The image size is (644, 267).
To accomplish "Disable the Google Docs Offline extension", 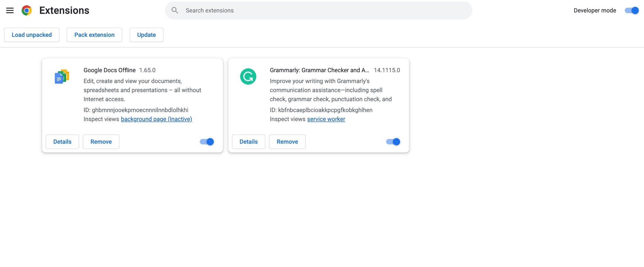I will (x=207, y=142).
